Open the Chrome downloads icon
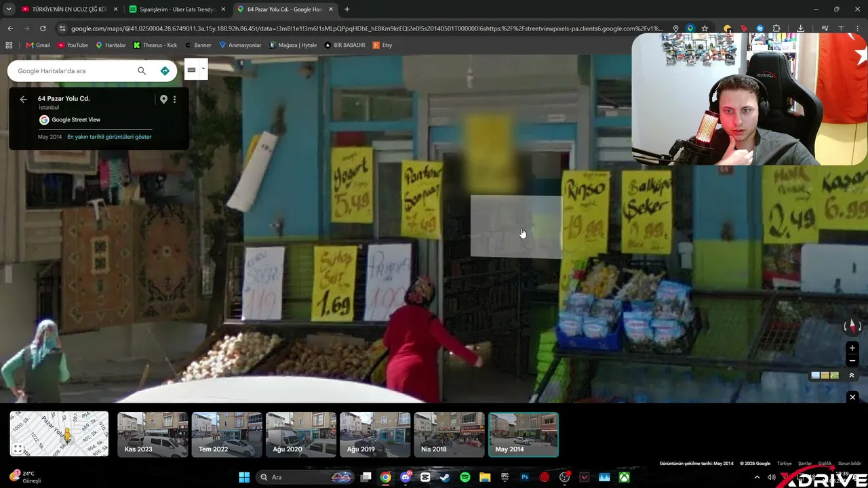 pyautogui.click(x=801, y=28)
